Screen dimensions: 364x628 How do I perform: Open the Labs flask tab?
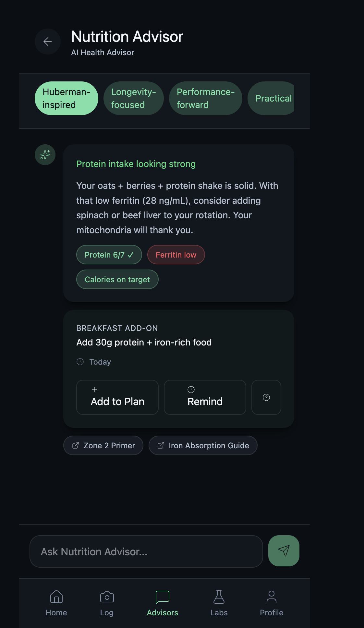tap(219, 603)
